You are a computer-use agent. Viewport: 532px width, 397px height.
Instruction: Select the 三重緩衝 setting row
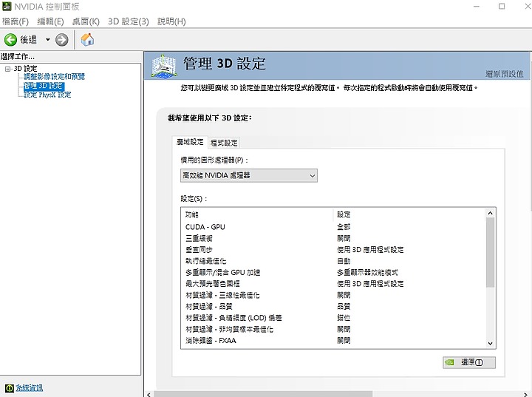coord(333,238)
